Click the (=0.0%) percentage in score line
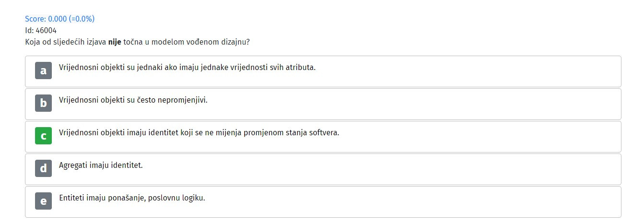 click(82, 19)
